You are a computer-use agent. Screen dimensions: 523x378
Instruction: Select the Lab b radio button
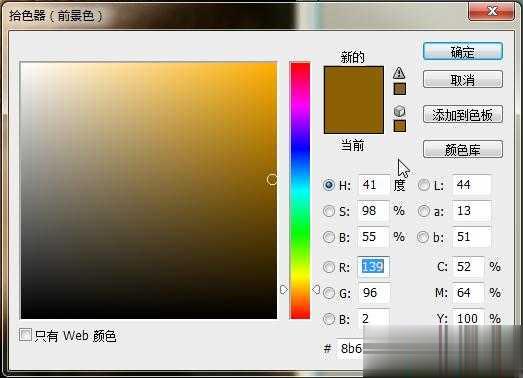pos(423,237)
